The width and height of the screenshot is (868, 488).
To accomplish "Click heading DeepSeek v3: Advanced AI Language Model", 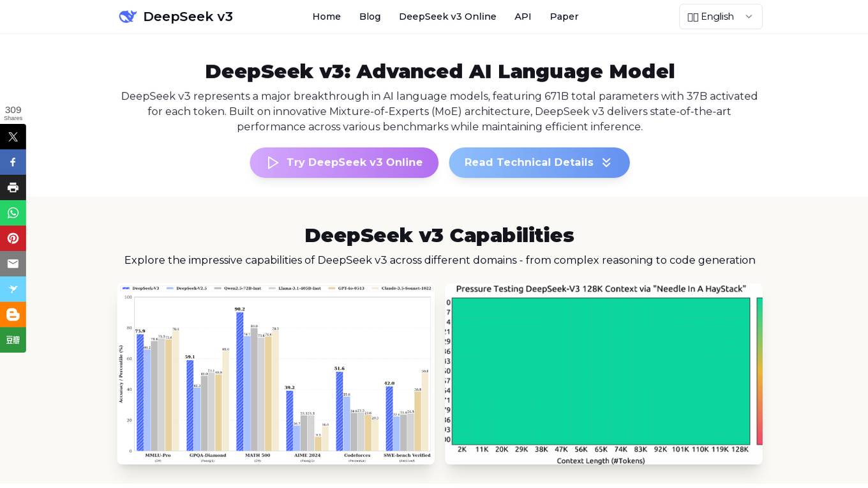I will point(440,71).
